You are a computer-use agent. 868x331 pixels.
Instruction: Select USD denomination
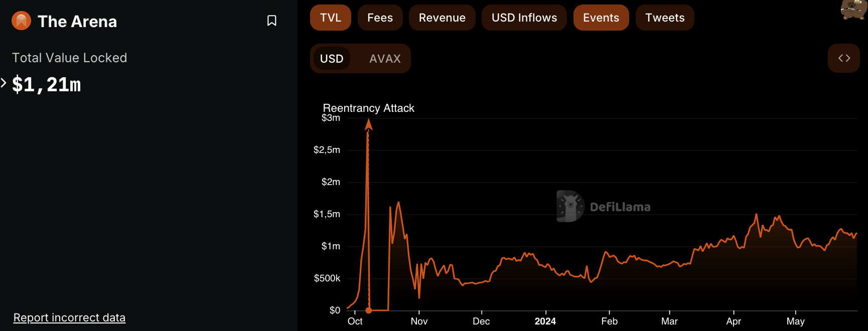332,59
